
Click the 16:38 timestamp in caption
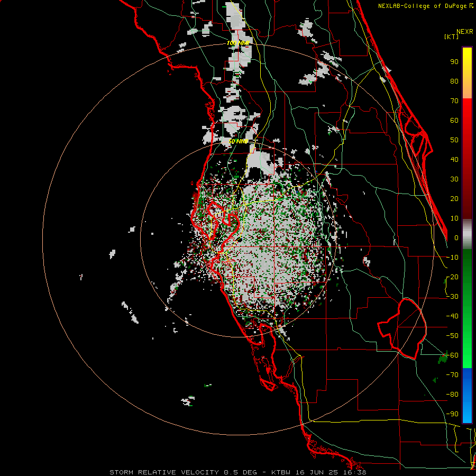[x=356, y=472]
